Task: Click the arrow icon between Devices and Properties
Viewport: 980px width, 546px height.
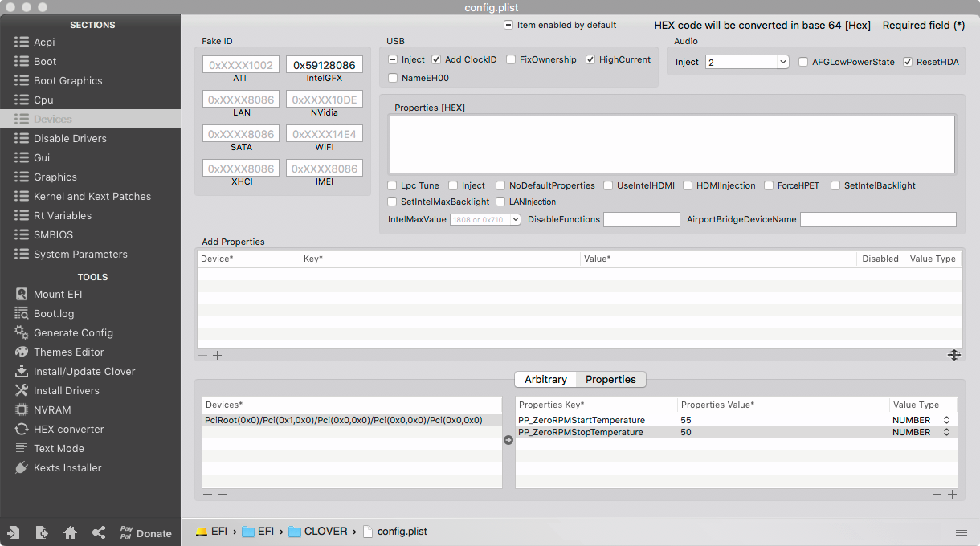Action: coord(508,440)
